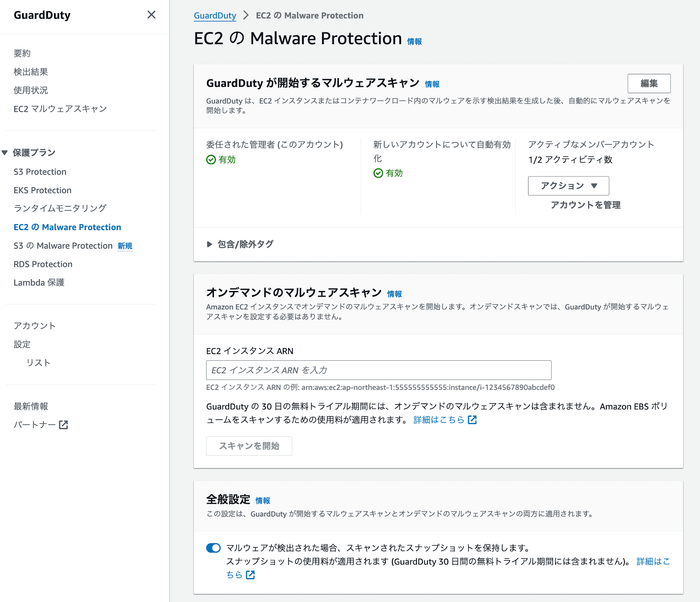
Task: Focus the EC2 インスタンス ARN input field
Action: point(379,370)
